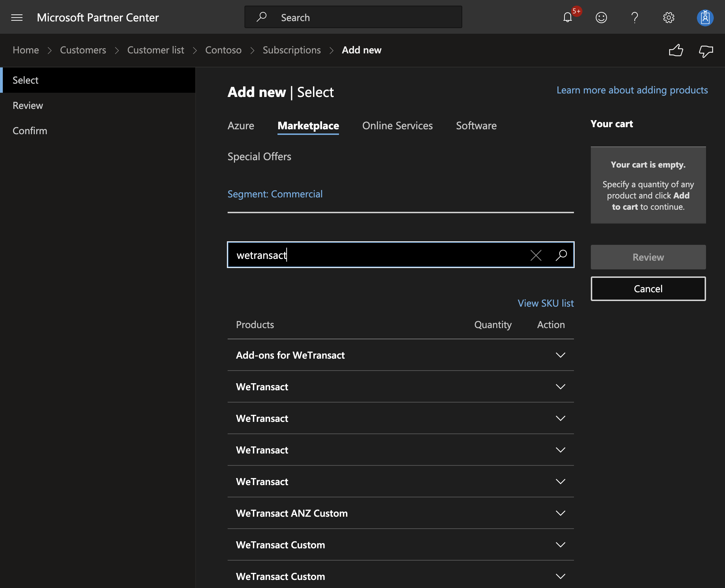Open the Confirm step in sidebar
The image size is (725, 588).
point(98,131)
